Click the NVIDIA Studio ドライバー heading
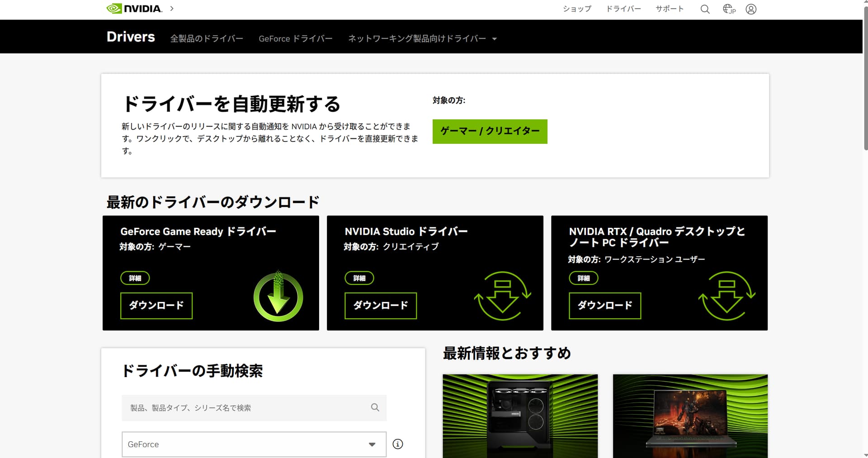This screenshot has width=868, height=458. click(x=406, y=231)
